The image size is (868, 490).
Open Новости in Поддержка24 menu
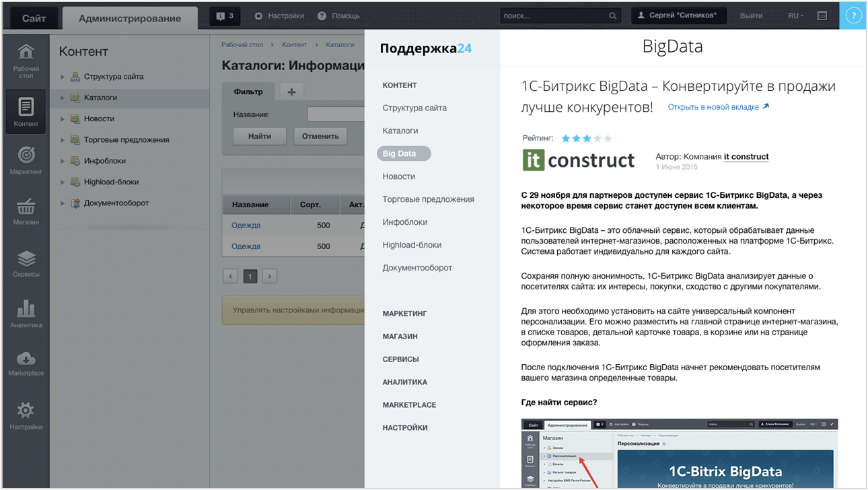click(399, 176)
